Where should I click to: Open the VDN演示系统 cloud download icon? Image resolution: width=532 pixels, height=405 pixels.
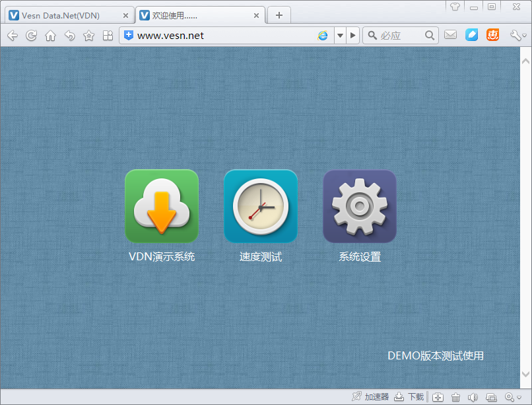tap(162, 206)
